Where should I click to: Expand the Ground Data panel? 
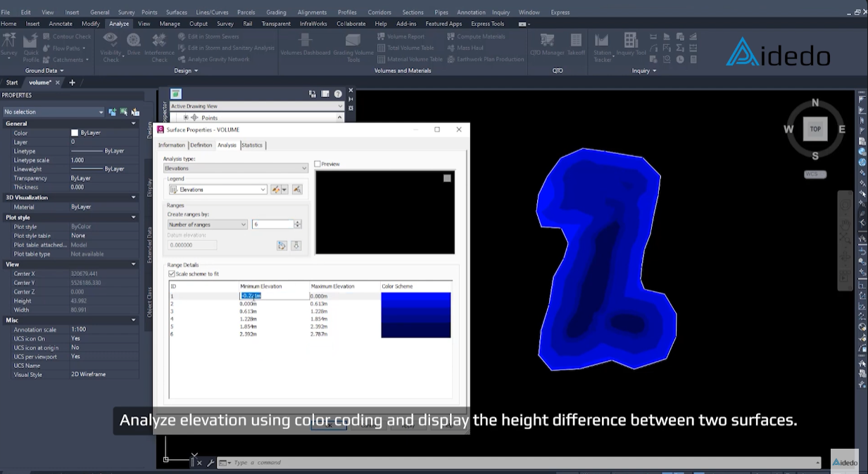coord(44,70)
